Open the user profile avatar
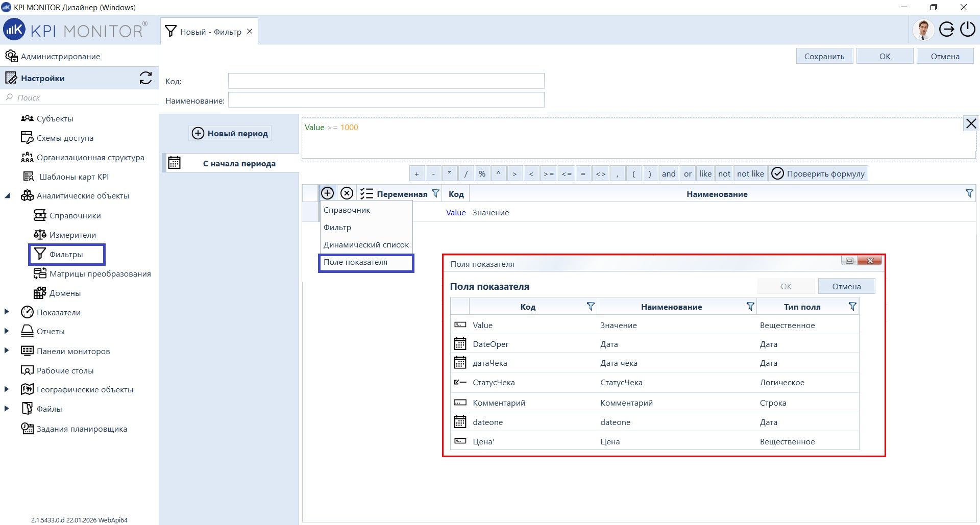This screenshot has height=525, width=980. coord(923,30)
